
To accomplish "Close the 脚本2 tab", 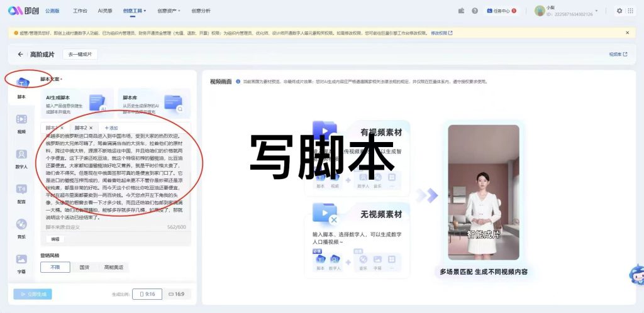I will (x=91, y=128).
